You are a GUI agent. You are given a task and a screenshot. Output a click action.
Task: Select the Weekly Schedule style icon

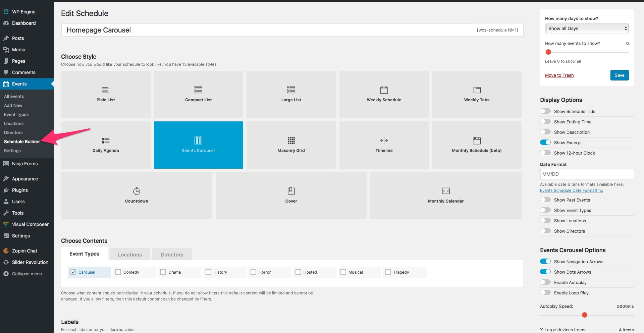tap(384, 90)
